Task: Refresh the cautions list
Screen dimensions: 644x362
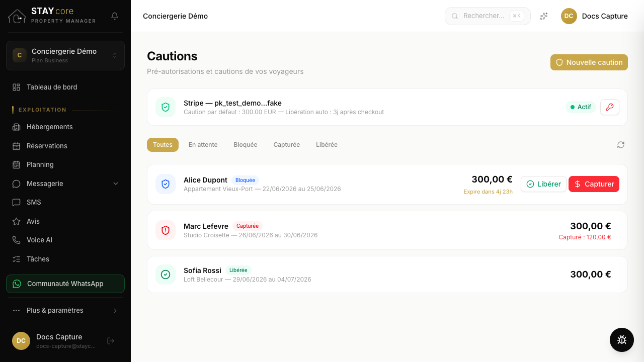Action: point(621,145)
